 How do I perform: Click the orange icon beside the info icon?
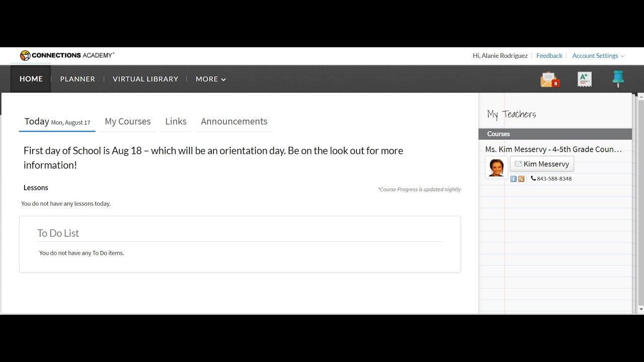point(521,178)
